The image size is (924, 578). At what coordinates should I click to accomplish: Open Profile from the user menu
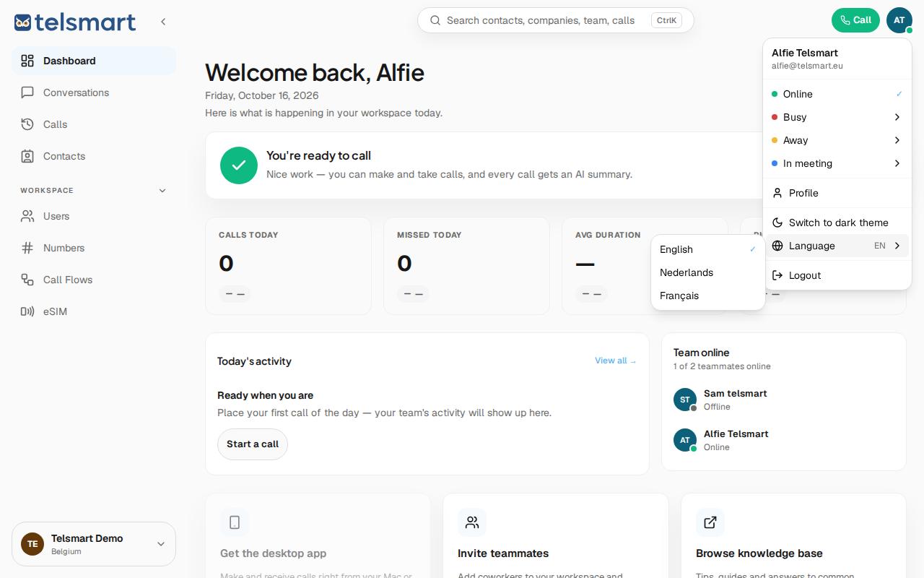tap(837, 193)
